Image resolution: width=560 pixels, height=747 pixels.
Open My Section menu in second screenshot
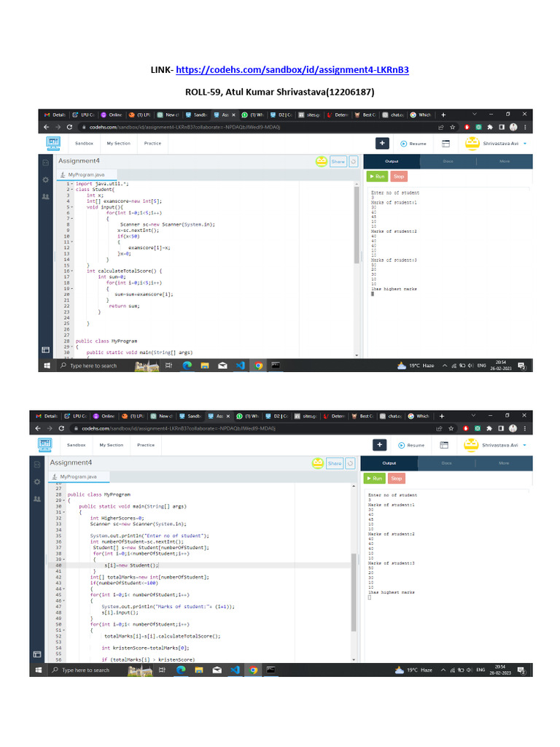pos(112,445)
